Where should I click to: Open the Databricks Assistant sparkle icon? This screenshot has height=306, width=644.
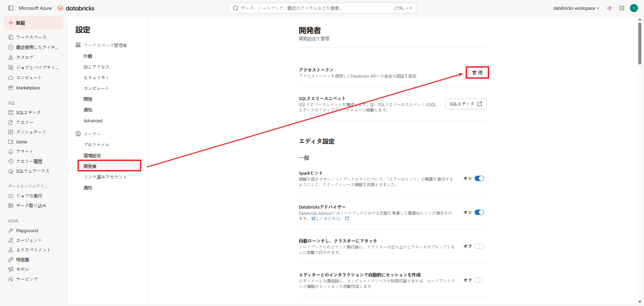pos(610,8)
